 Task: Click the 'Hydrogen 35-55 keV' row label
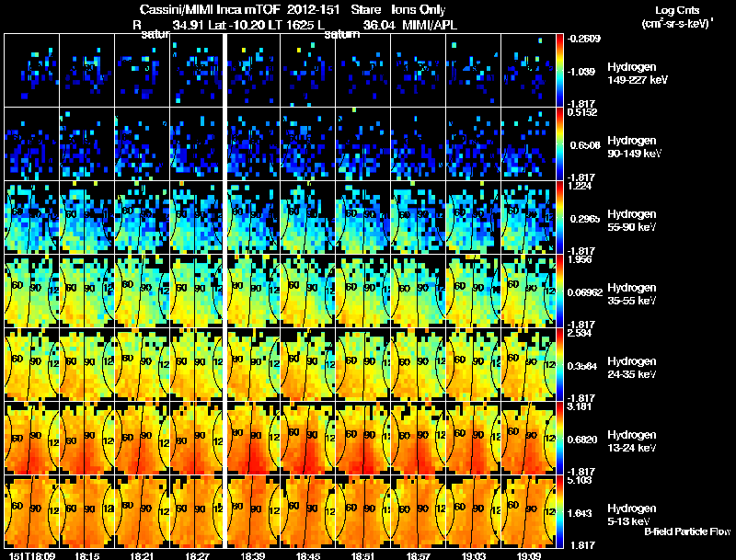click(632, 294)
